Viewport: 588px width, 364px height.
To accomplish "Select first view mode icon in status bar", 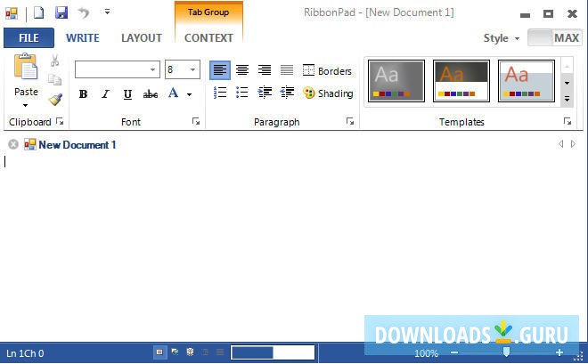I will (x=159, y=352).
